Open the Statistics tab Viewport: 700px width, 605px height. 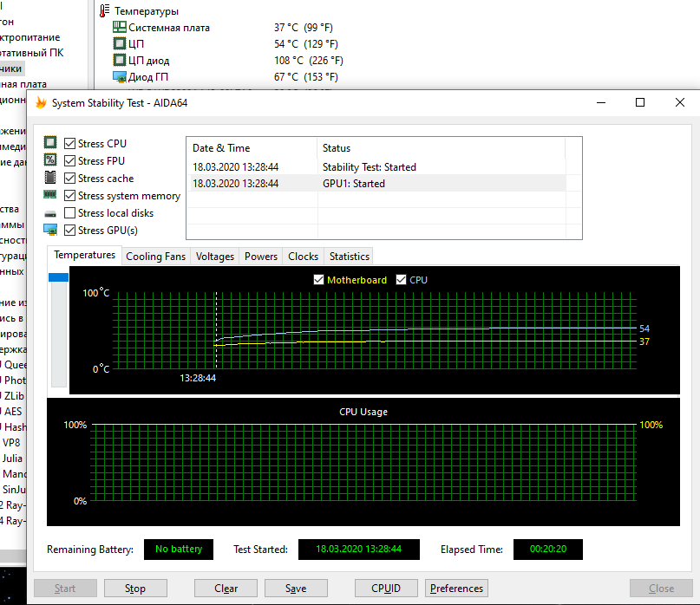pos(349,257)
